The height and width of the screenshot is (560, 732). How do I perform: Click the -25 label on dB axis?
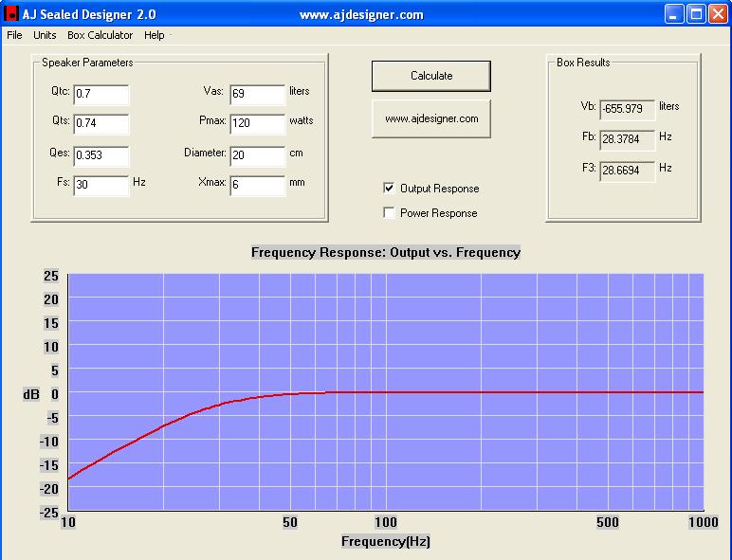pyautogui.click(x=49, y=513)
